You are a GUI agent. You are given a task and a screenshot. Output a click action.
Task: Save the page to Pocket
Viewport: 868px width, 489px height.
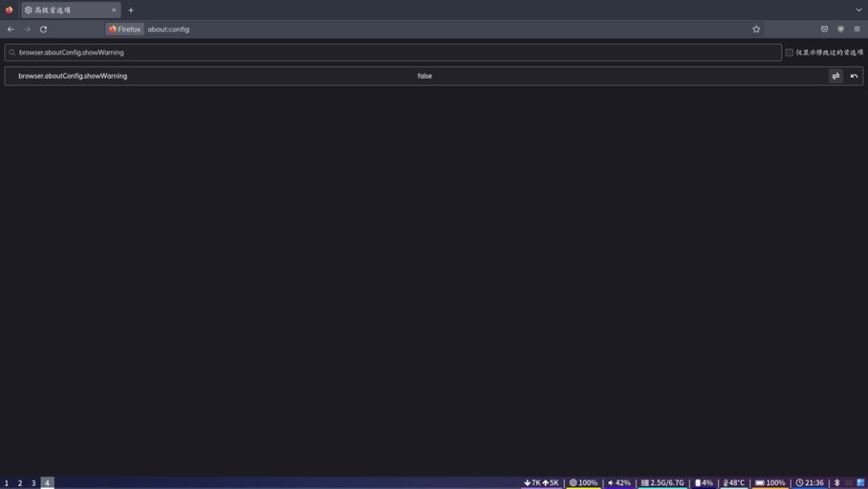click(x=825, y=29)
